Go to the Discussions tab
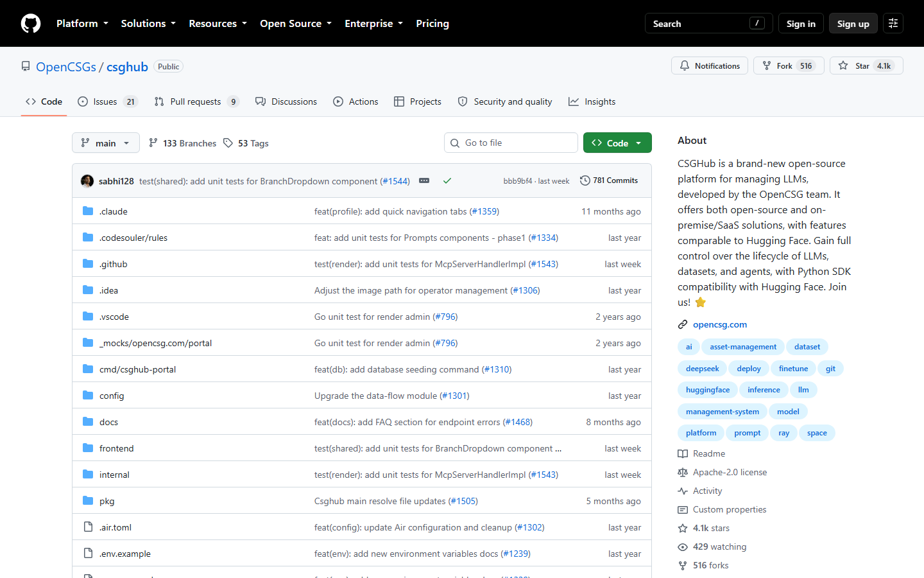The image size is (924, 578). click(x=286, y=101)
